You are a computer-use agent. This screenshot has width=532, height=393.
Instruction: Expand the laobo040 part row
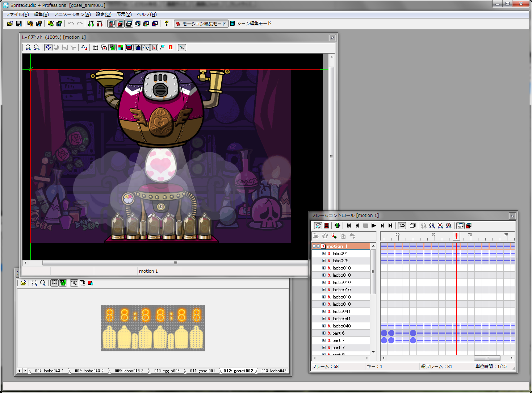[324, 326]
